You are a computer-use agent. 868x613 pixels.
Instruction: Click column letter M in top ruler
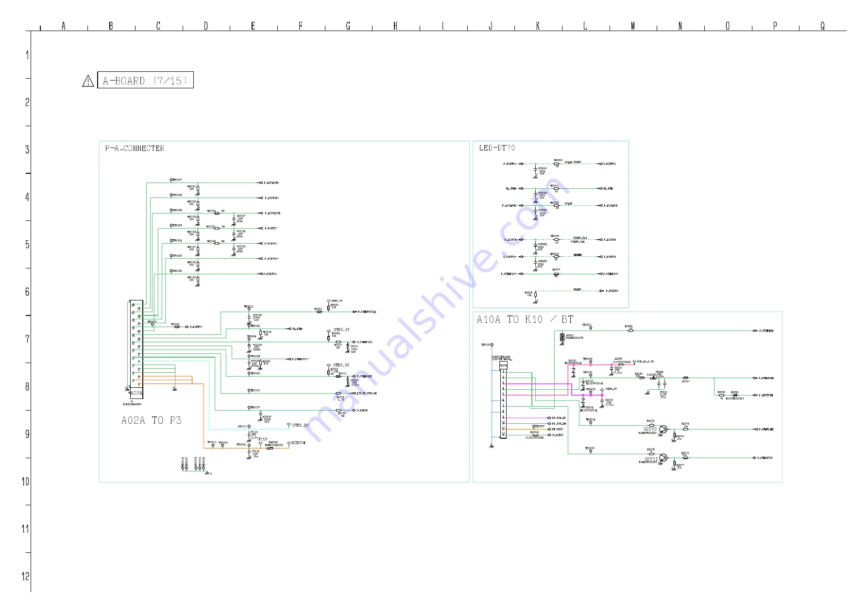pos(632,26)
